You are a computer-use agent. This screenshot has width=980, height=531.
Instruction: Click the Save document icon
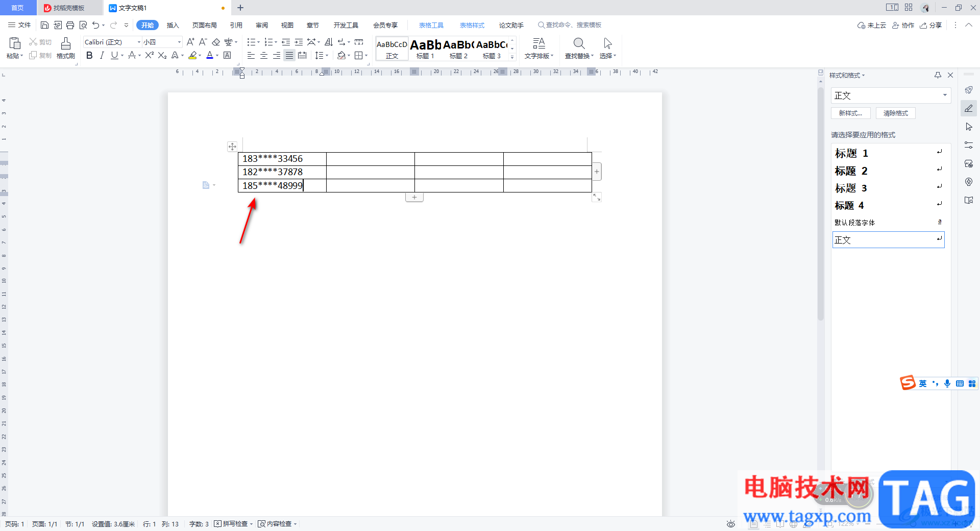44,25
